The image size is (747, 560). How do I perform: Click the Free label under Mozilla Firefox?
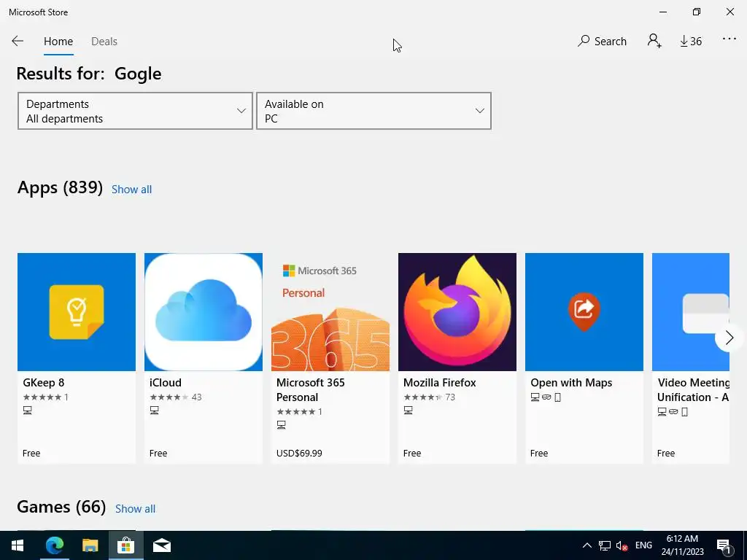coord(412,454)
